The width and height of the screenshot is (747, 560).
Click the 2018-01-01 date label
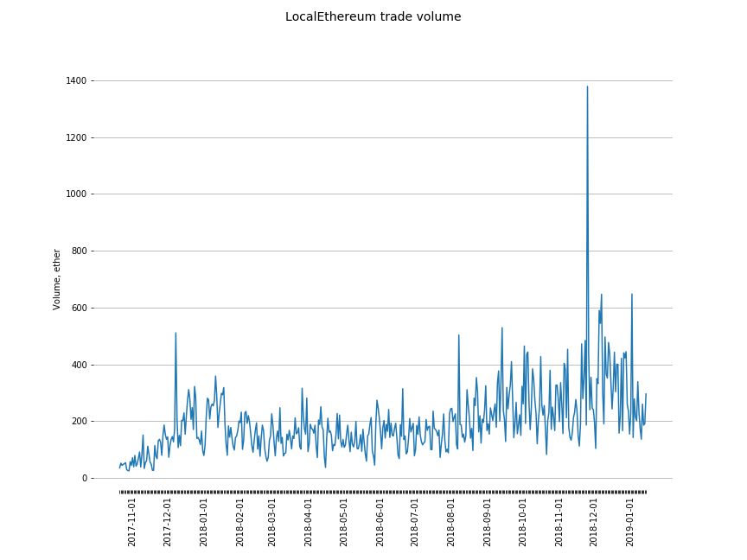[x=203, y=522]
